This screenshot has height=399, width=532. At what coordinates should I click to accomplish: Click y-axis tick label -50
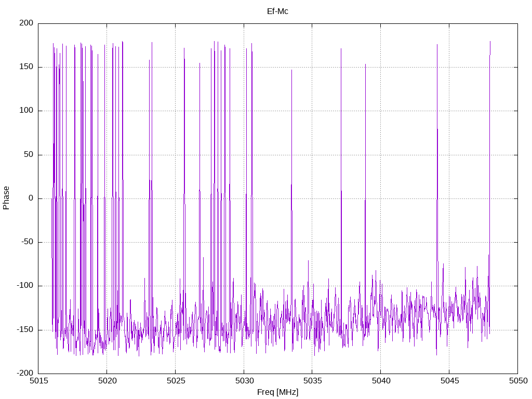[27, 242]
